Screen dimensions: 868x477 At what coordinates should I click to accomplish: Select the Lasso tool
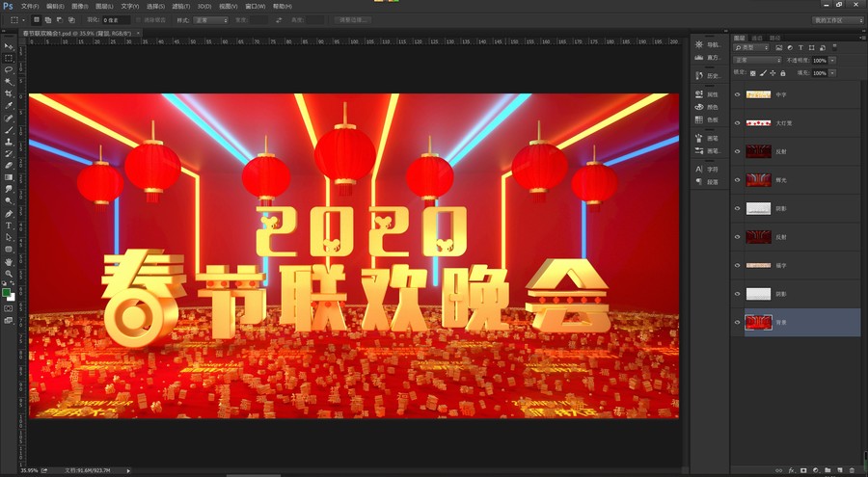pyautogui.click(x=9, y=70)
